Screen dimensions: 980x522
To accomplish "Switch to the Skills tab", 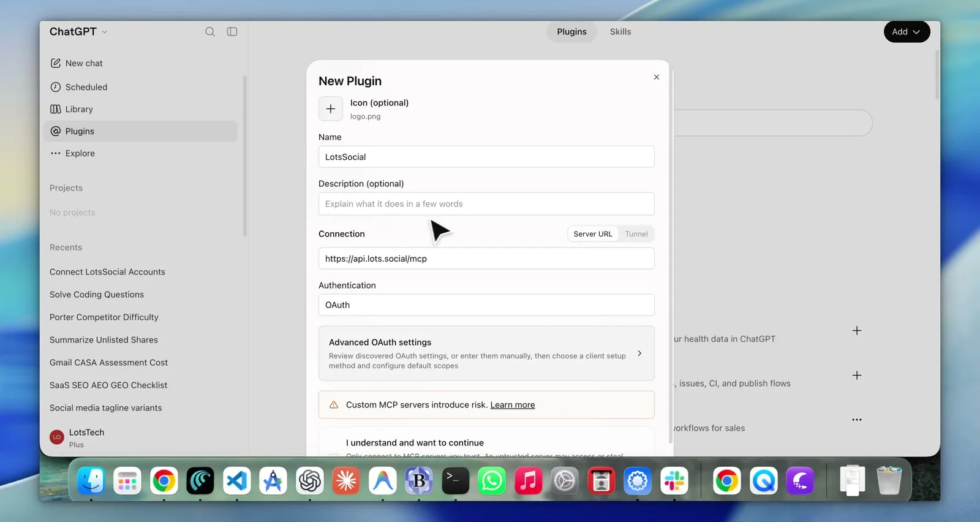I will [x=620, y=32].
